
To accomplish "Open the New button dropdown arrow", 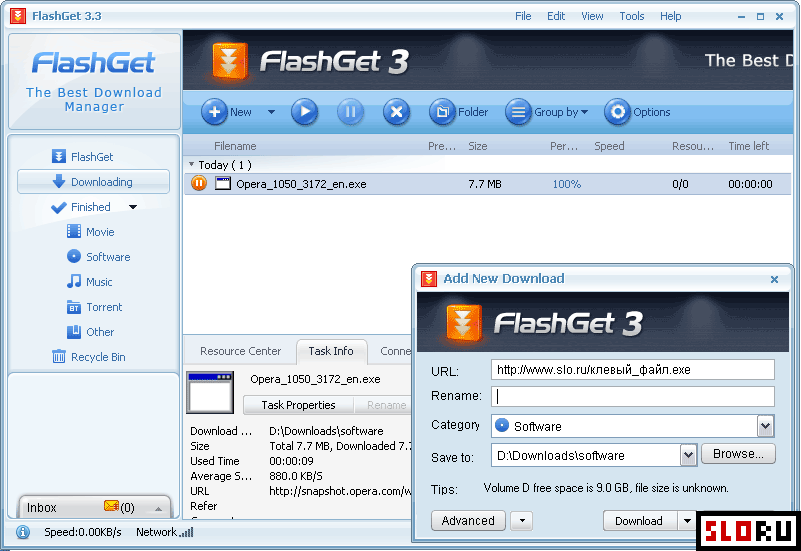I will [271, 112].
